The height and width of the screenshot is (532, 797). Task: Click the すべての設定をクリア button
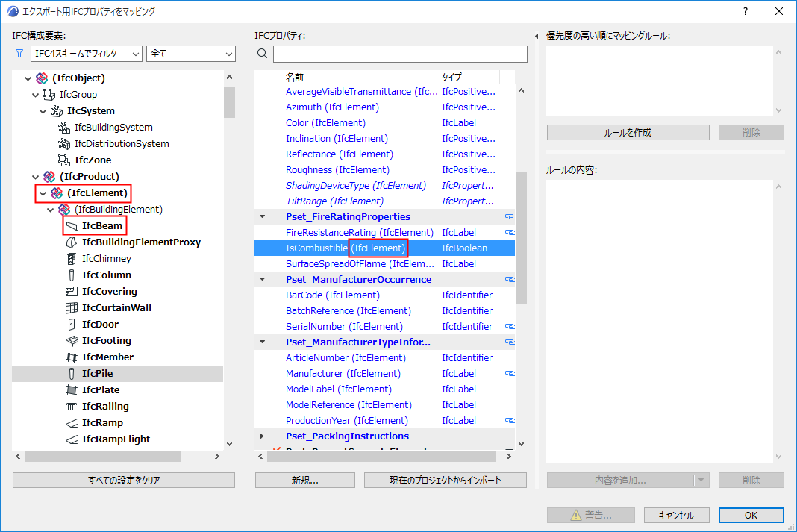click(124, 481)
